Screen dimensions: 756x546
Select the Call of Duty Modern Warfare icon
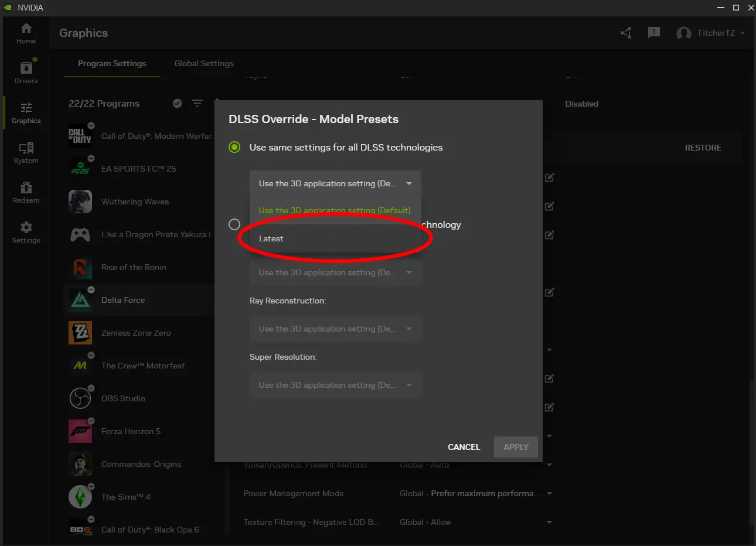click(80, 136)
